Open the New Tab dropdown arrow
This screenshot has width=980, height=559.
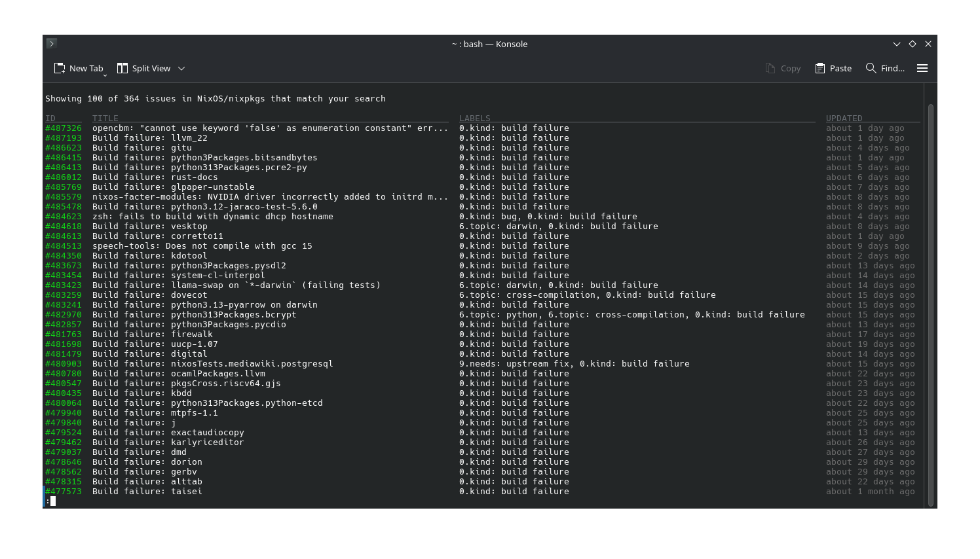pyautogui.click(x=105, y=75)
